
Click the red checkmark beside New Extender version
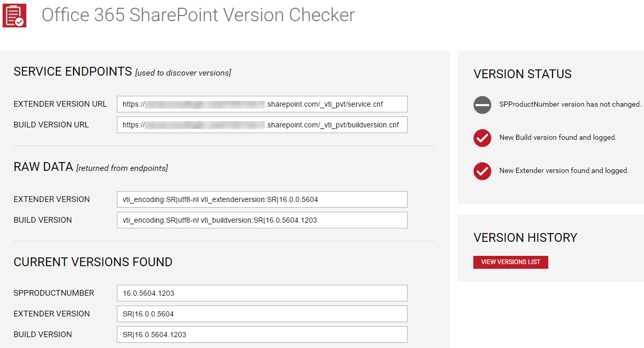[482, 171]
